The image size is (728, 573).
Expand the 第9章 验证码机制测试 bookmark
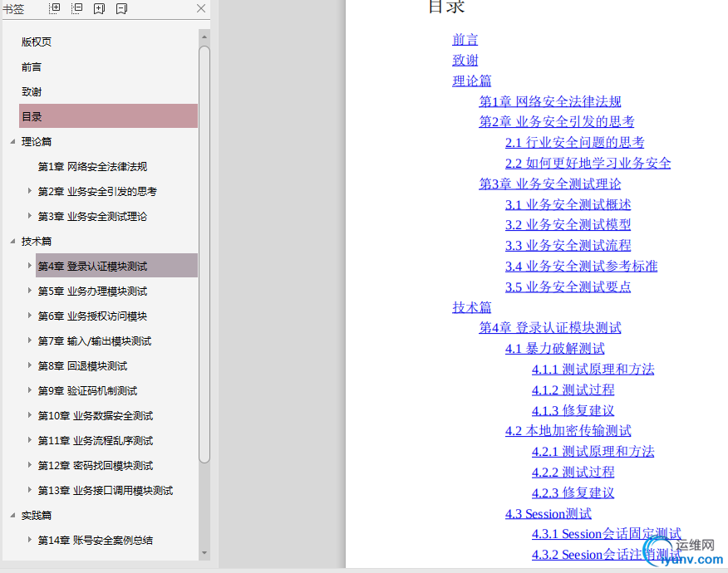[29, 390]
